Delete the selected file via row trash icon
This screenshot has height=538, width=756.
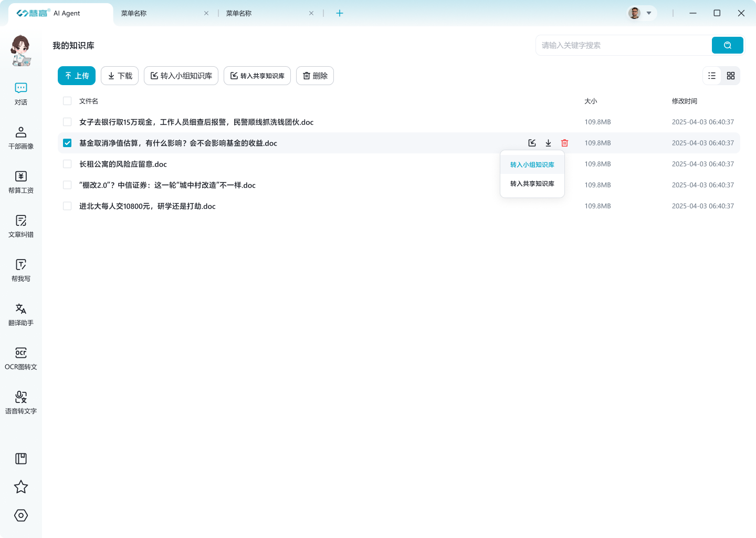click(564, 142)
